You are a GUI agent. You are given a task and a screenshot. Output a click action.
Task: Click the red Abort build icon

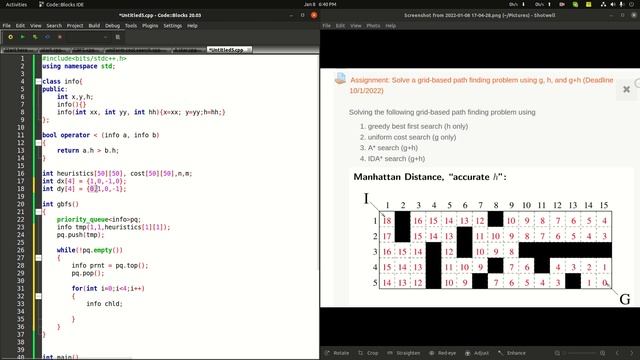pyautogui.click(x=60, y=37)
